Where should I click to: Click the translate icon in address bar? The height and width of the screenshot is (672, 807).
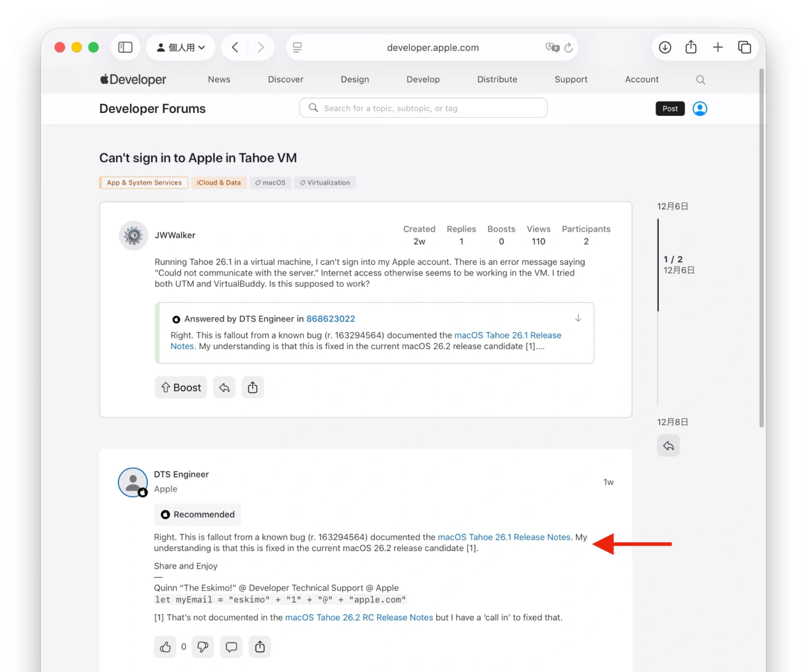pos(552,47)
